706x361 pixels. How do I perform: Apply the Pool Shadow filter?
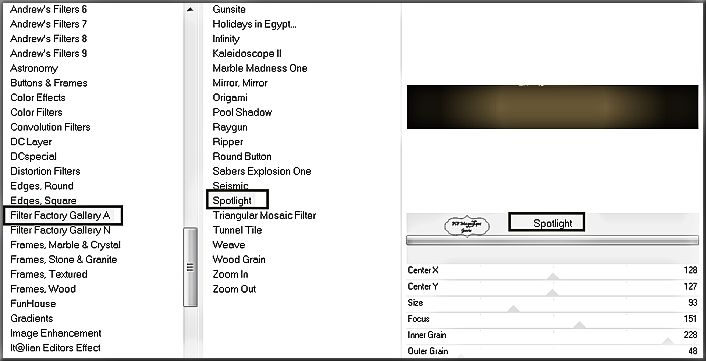pos(242,113)
